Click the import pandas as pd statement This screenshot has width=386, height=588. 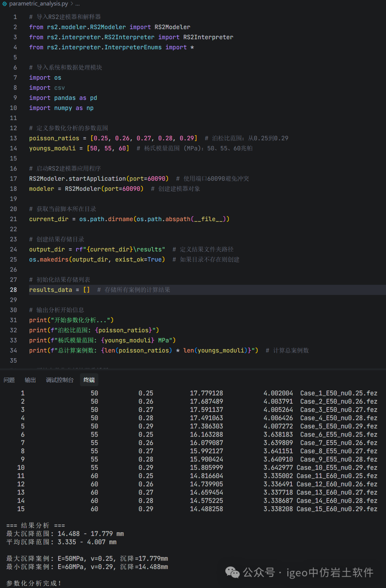tap(63, 98)
